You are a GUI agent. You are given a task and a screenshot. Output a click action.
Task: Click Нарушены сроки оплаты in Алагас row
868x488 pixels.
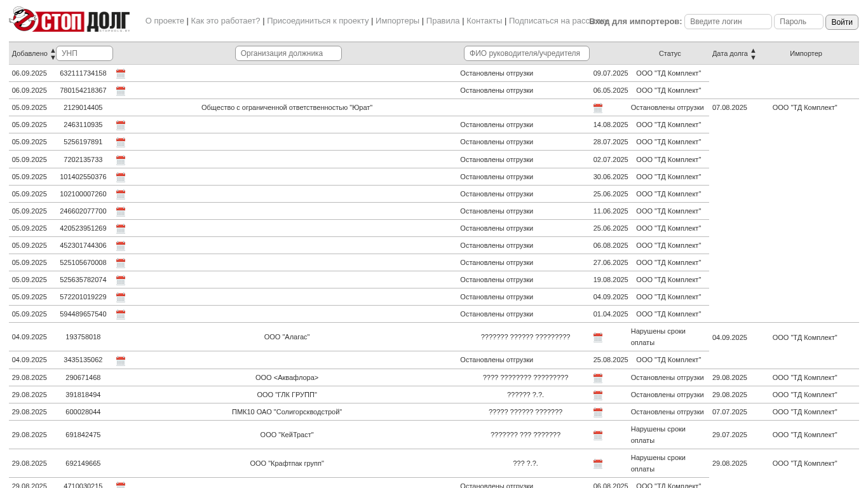tap(658, 337)
